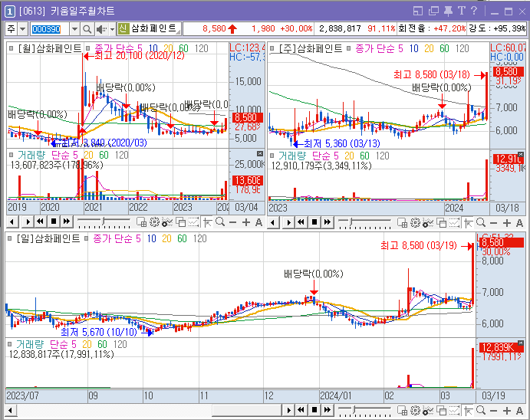Screen dimensions: 530x420
Task: Toggle square marker before monthly 종가 단순 legend
Action: point(88,48)
